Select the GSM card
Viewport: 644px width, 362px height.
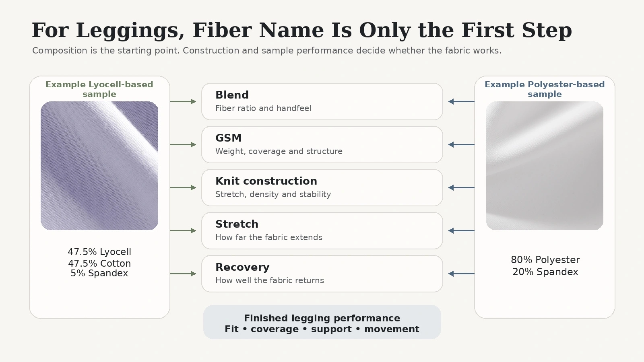322,144
